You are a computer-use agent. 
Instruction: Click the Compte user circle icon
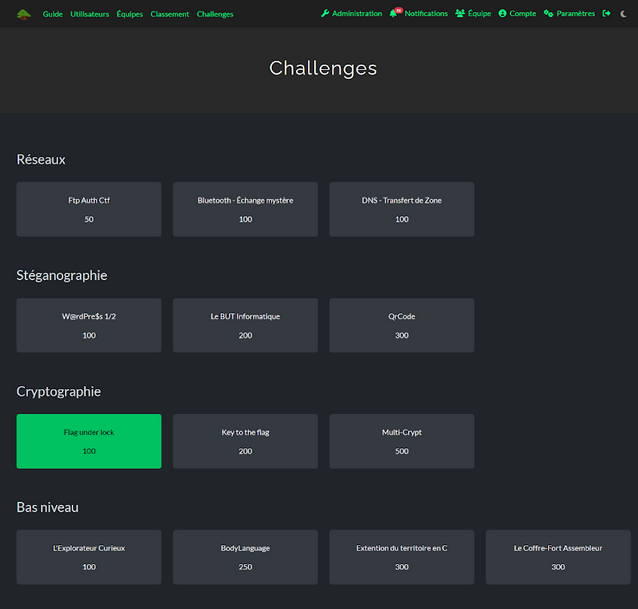503,13
